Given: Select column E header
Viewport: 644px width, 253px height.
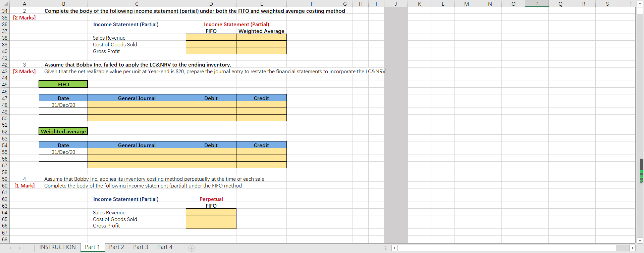Looking at the screenshot, I should [x=261, y=4].
